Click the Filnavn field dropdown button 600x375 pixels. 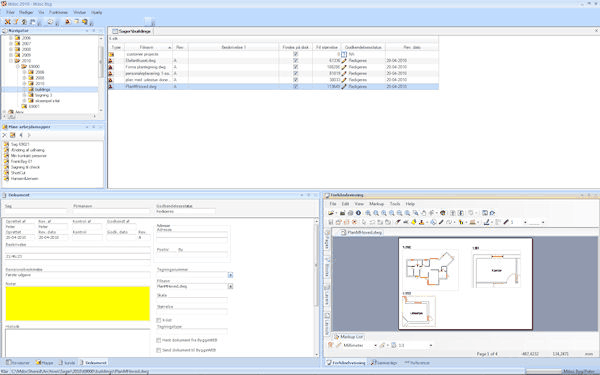point(230,286)
